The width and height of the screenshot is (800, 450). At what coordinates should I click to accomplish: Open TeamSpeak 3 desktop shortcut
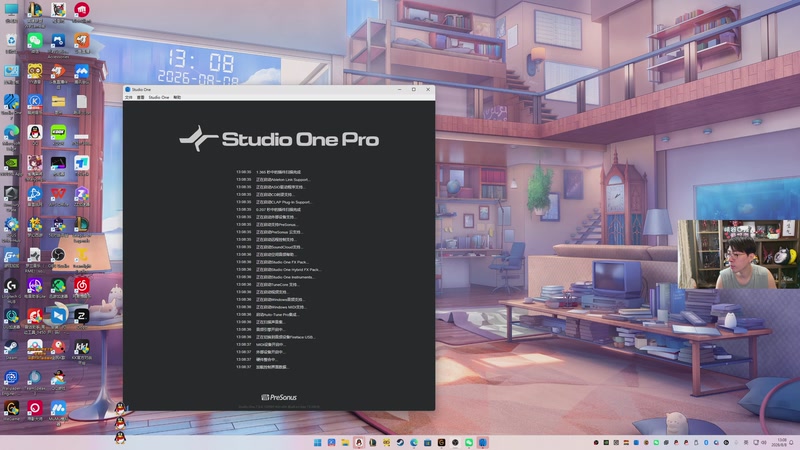pos(35,378)
